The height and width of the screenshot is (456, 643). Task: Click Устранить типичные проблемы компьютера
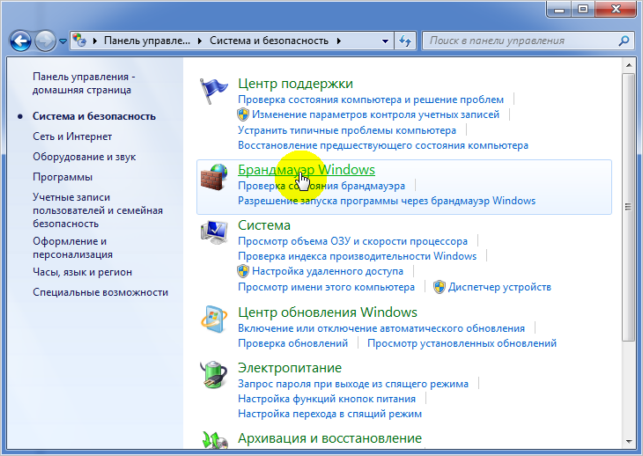pyautogui.click(x=347, y=130)
